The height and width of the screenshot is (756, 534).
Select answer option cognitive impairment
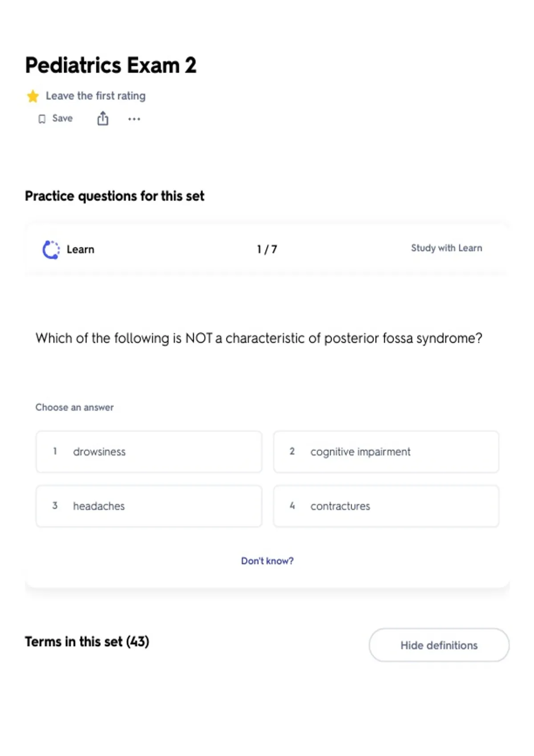tap(386, 452)
